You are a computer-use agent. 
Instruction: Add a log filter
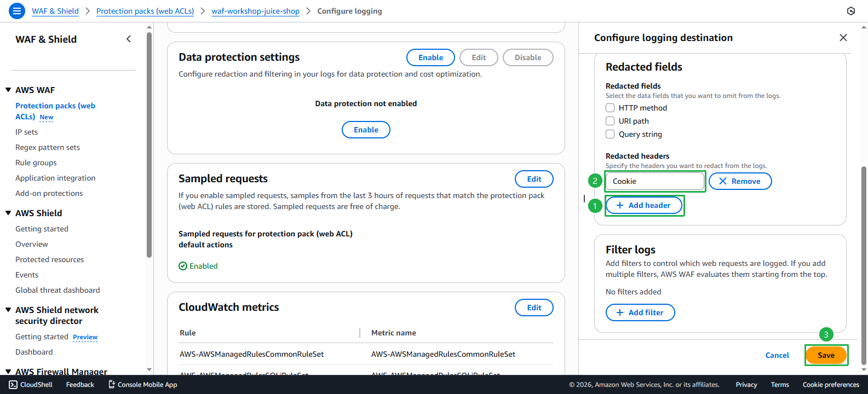640,312
